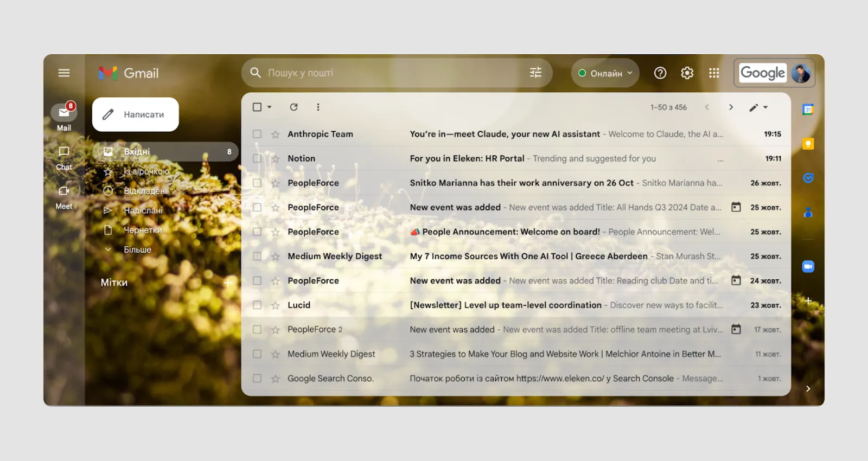Check the People Announcement email checkbox
The image size is (868, 461).
(x=257, y=232)
